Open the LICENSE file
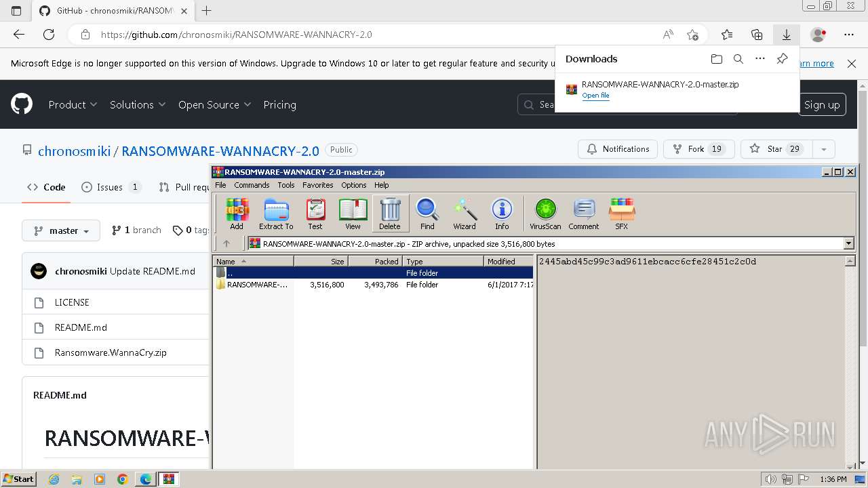868x488 pixels. pyautogui.click(x=72, y=302)
